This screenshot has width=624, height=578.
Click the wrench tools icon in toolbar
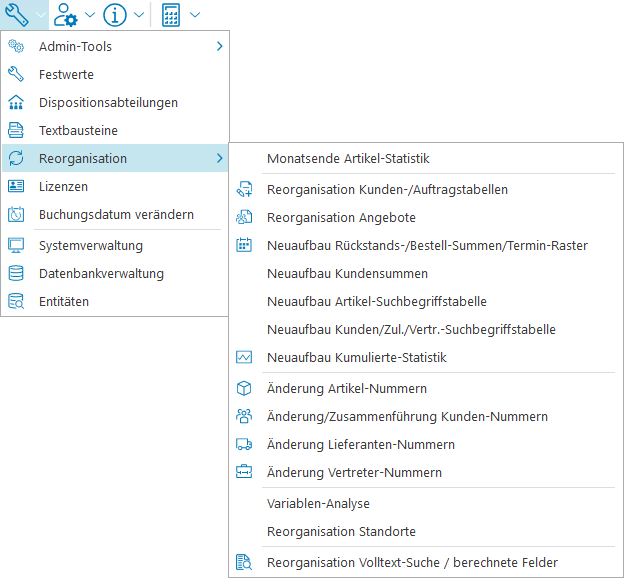pos(17,14)
